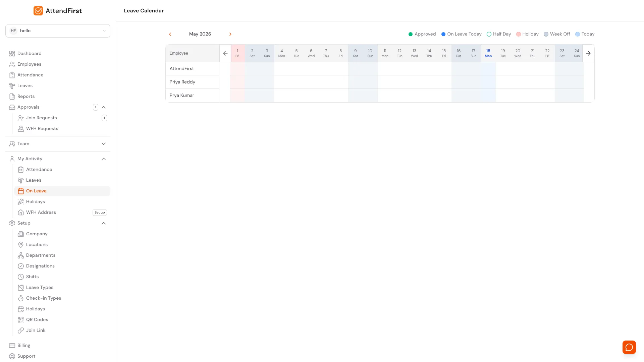Open the Dashboard icon in sidebar

[x=12, y=54]
